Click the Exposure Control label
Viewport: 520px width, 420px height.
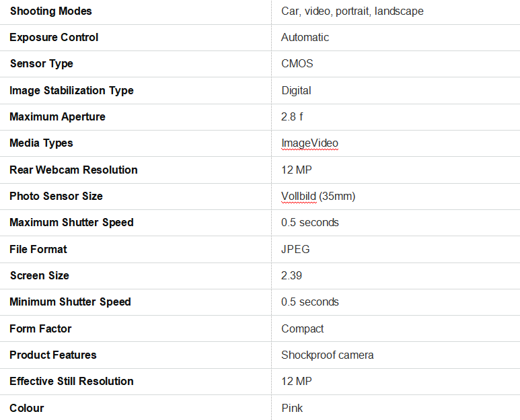click(x=54, y=37)
